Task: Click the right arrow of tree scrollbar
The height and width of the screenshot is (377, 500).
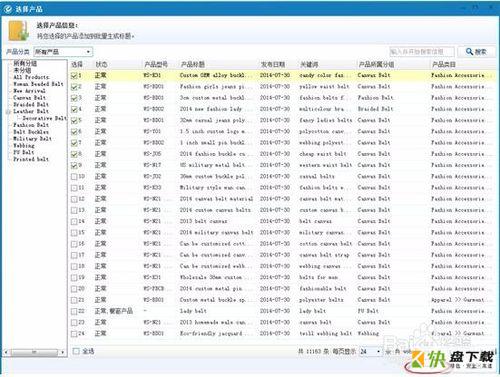Action: click(63, 352)
